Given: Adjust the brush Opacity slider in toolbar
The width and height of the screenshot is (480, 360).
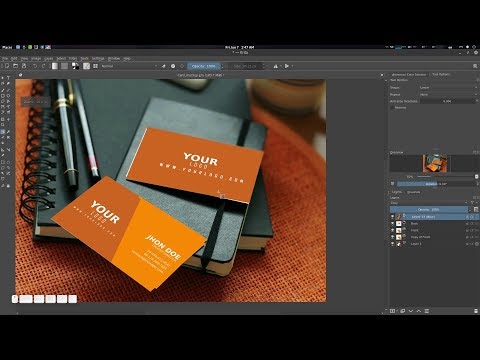Looking at the screenshot, I should click(204, 66).
